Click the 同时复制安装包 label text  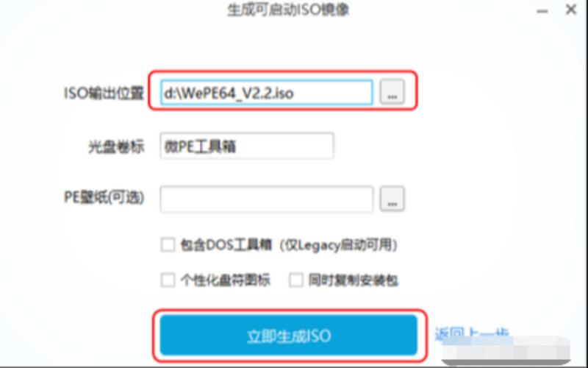[353, 280]
